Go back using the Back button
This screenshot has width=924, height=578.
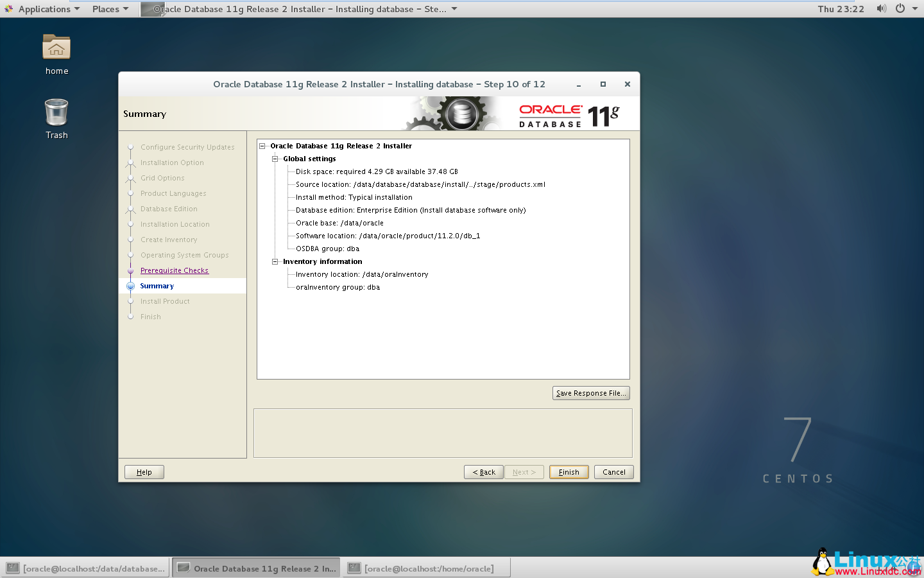click(483, 472)
